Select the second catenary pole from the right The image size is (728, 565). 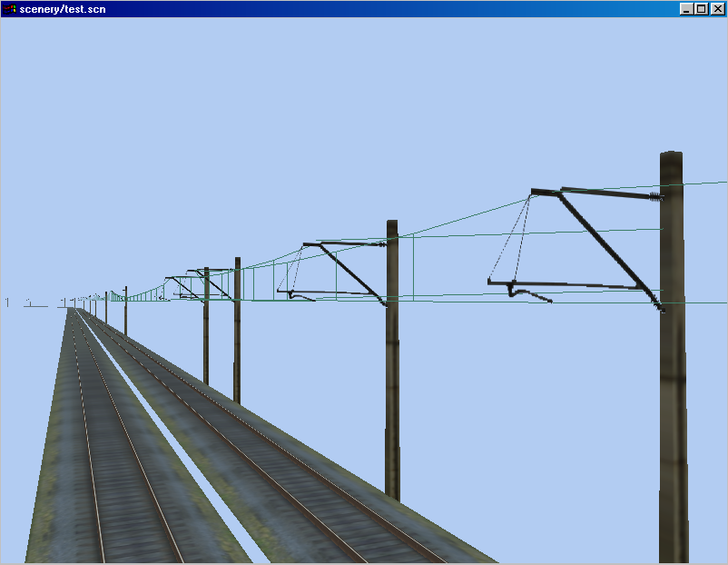[392, 382]
